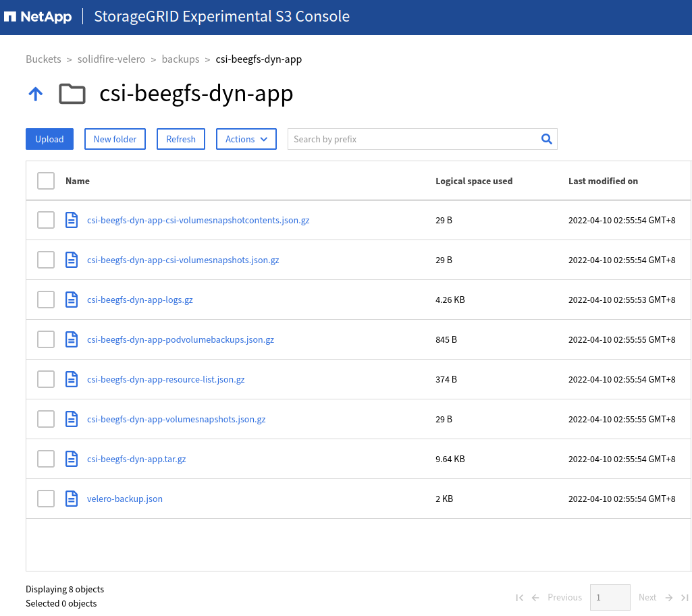Select checkbox for csi-beegfs-dyn-app-podvolumebackups.json.gz
The width and height of the screenshot is (692, 616).
(46, 339)
